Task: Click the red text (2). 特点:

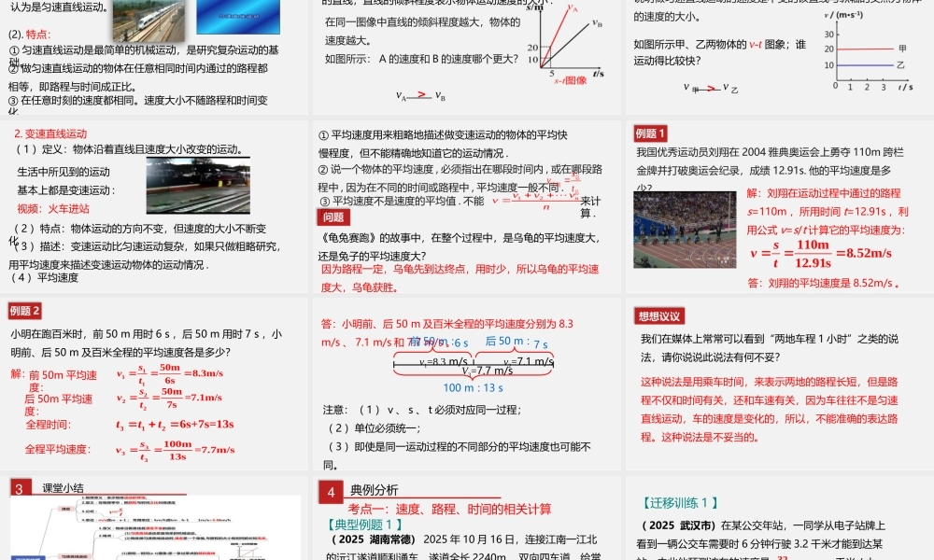Action: click(30, 34)
